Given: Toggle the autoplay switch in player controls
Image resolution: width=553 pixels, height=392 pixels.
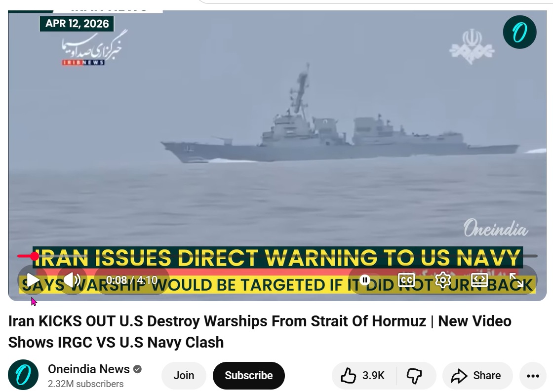Looking at the screenshot, I should [x=365, y=280].
